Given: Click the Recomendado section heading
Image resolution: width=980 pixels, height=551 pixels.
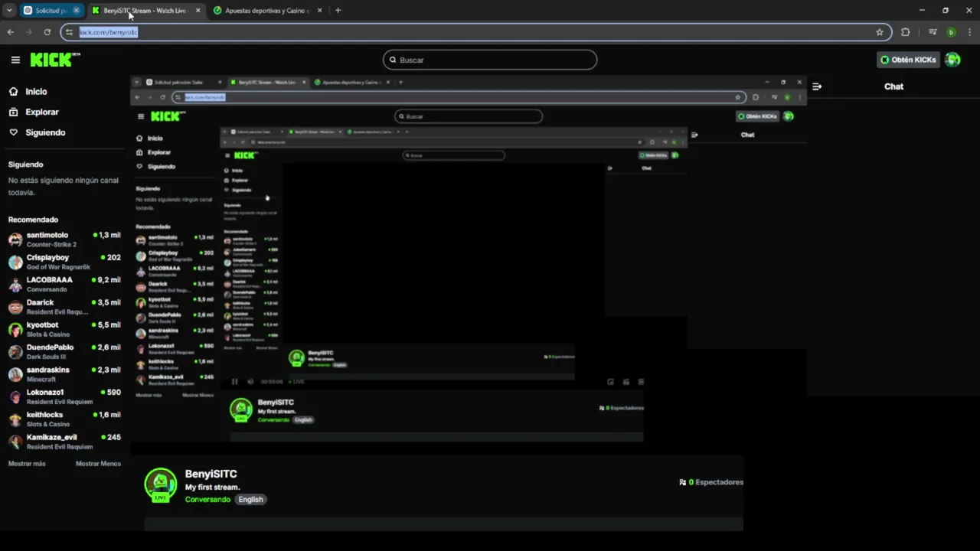Looking at the screenshot, I should click(33, 220).
